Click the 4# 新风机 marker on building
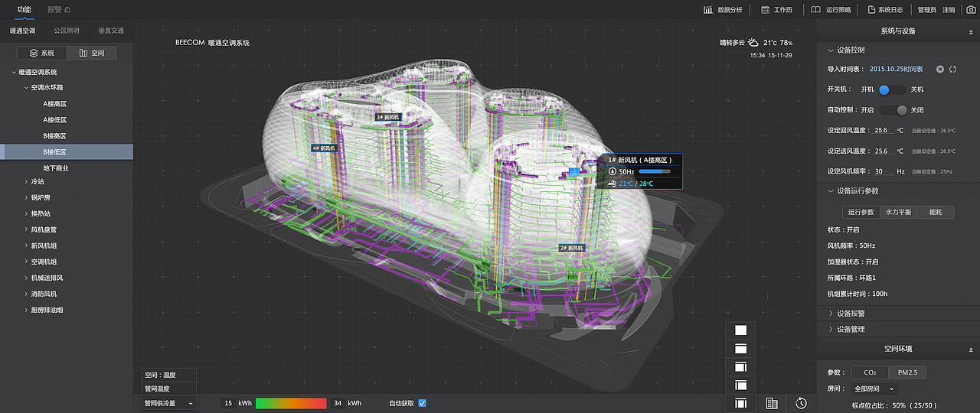This screenshot has width=980, height=413. [x=324, y=148]
